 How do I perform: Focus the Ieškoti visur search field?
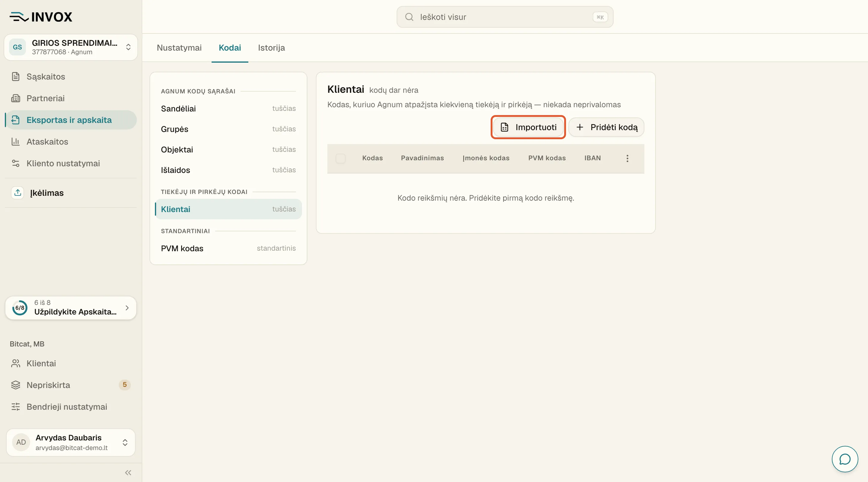(505, 17)
